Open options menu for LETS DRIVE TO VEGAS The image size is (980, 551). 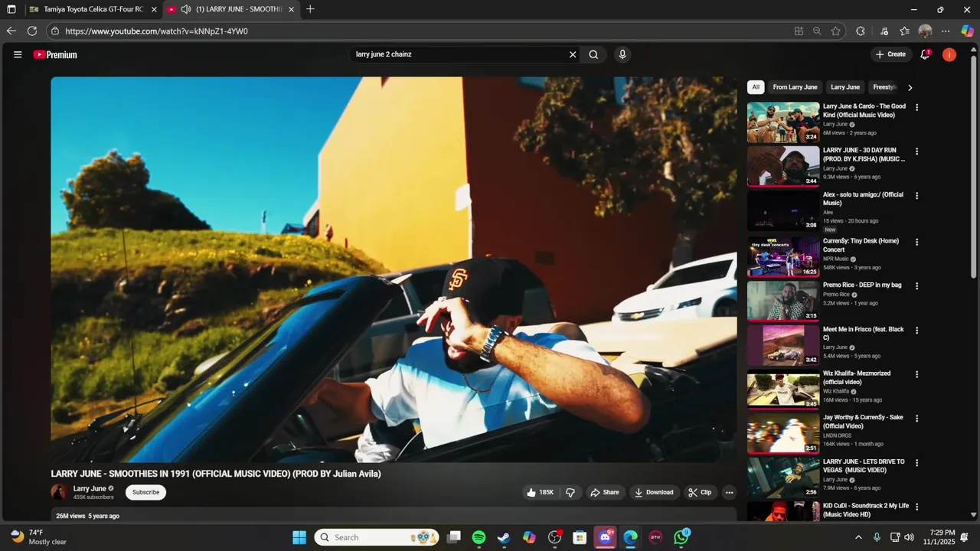(916, 463)
